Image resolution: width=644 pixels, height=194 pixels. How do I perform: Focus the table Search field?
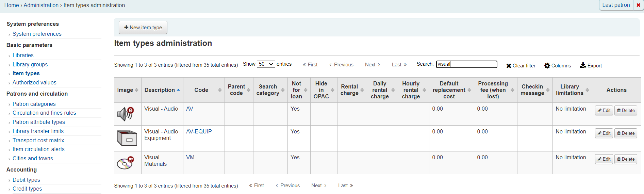tap(466, 64)
